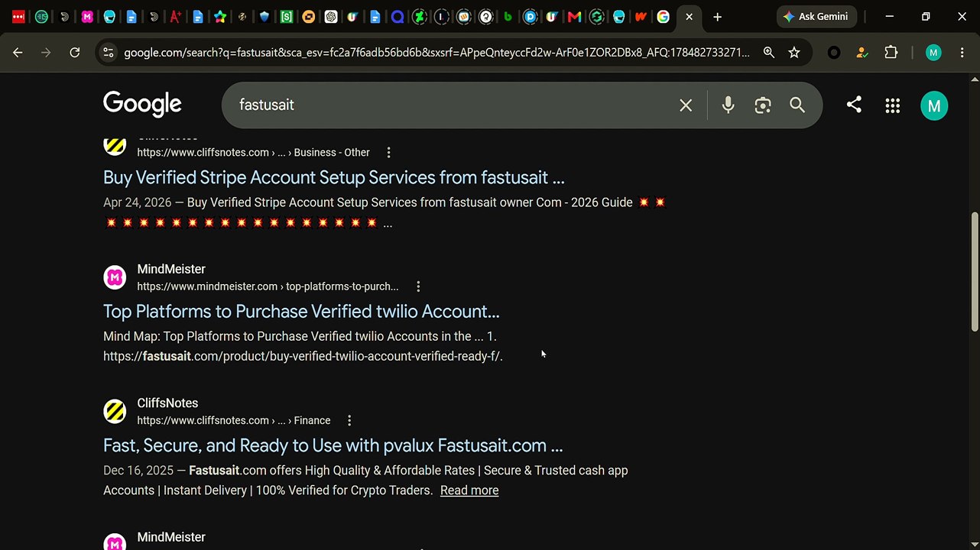The height and width of the screenshot is (550, 980).
Task: Clear the search box with the X icon
Action: tap(686, 105)
